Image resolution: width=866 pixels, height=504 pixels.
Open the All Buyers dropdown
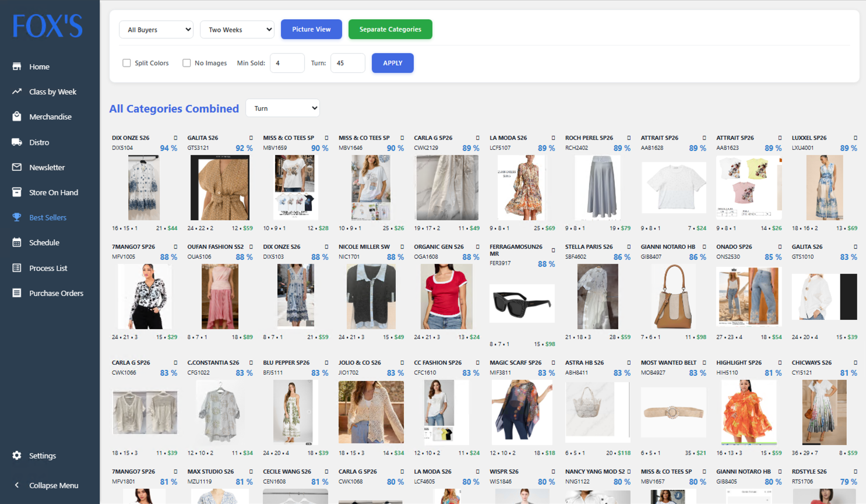click(x=156, y=30)
